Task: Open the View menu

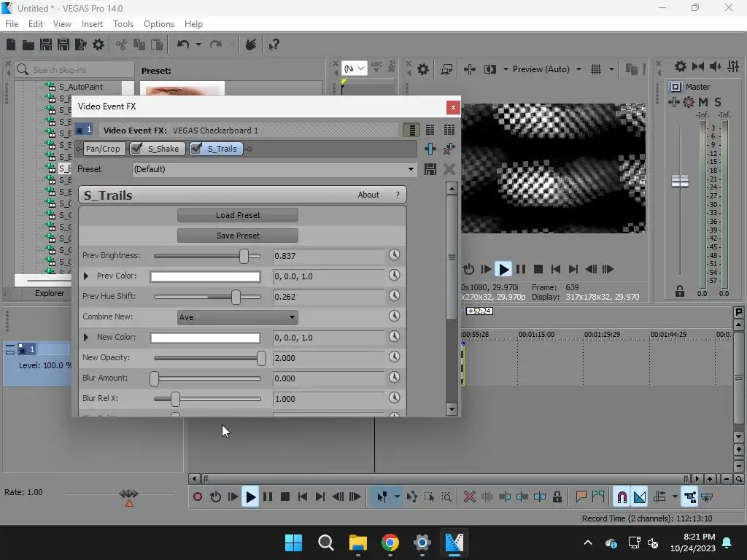Action: pyautogui.click(x=62, y=24)
